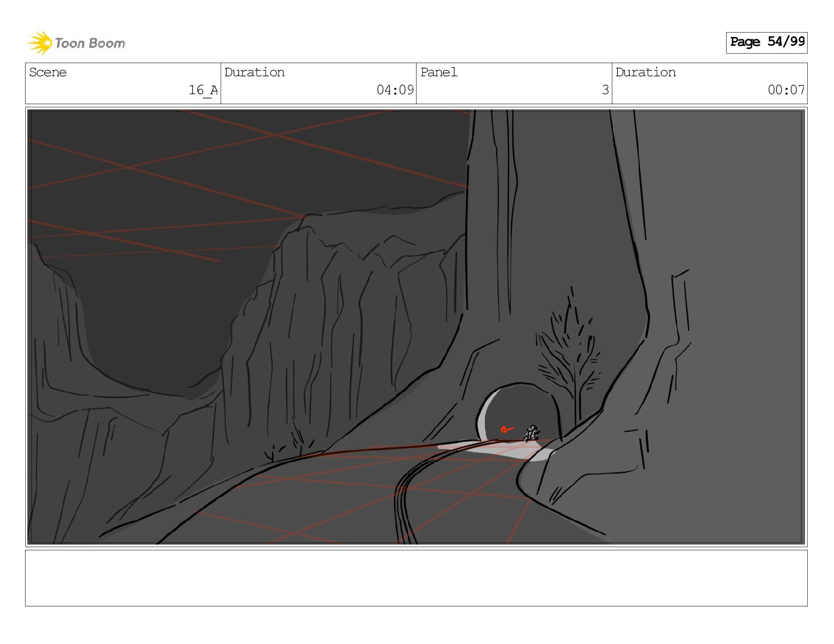Select the scene value 16_A

pyautogui.click(x=203, y=90)
